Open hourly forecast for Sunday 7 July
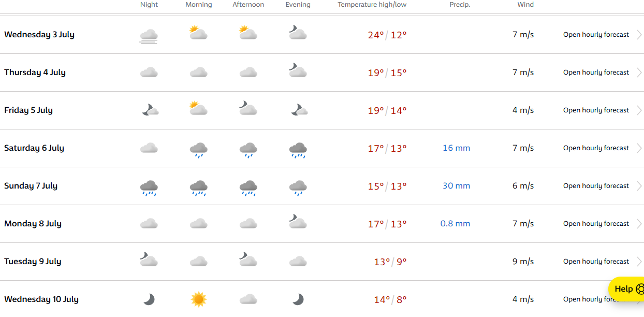644x317 pixels. 596,186
